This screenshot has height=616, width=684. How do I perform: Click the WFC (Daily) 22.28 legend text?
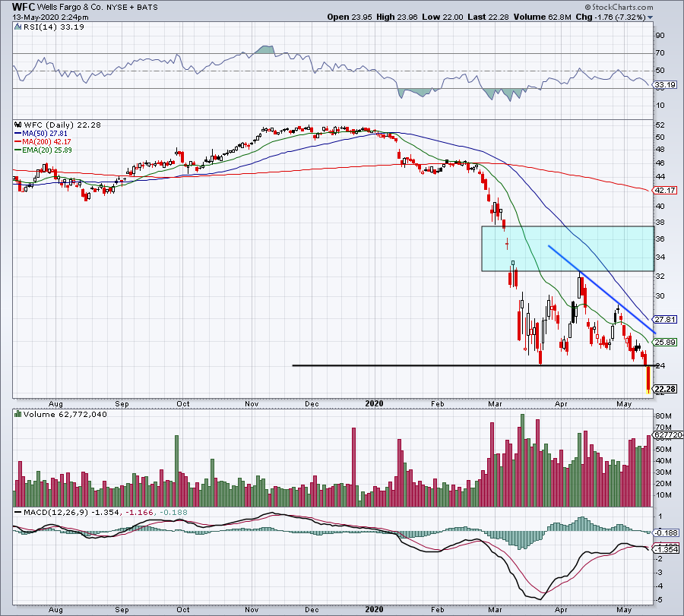pyautogui.click(x=62, y=125)
